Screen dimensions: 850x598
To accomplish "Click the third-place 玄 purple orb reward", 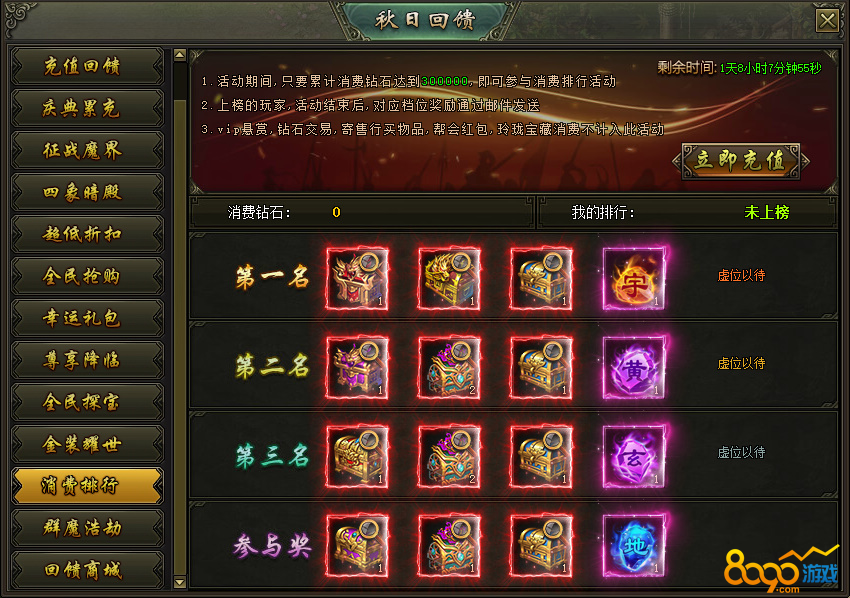I will [x=634, y=457].
